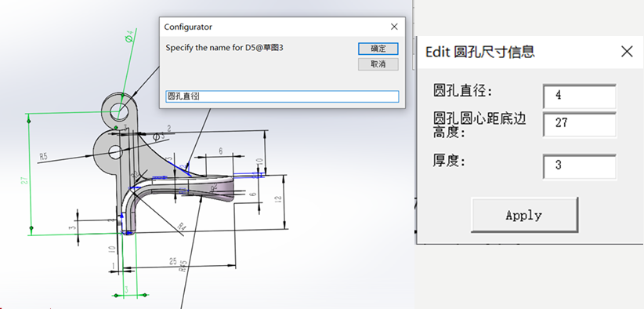Image resolution: width=644 pixels, height=309 pixels.
Task: Select the 25 horizontal length dimension
Action: click(x=173, y=261)
